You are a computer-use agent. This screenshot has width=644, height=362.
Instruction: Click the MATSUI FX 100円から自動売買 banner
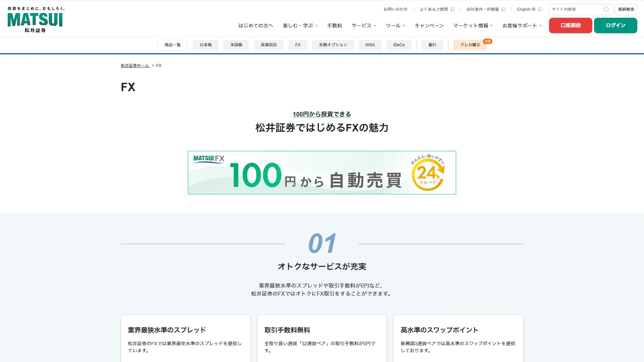click(322, 173)
